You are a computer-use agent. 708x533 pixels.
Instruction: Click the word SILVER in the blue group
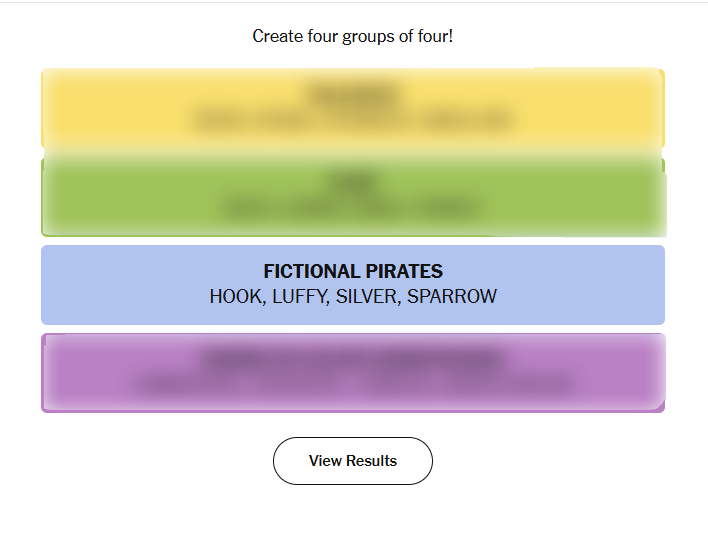(366, 297)
